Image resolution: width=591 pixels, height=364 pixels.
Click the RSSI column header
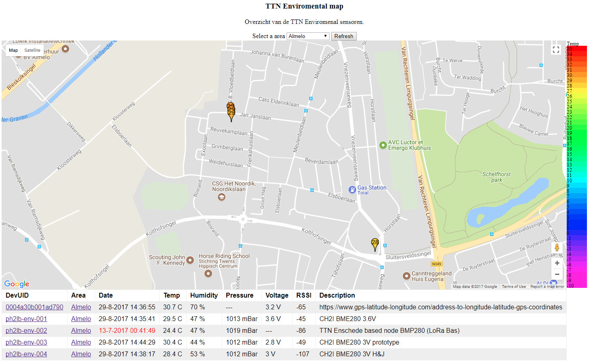point(304,295)
